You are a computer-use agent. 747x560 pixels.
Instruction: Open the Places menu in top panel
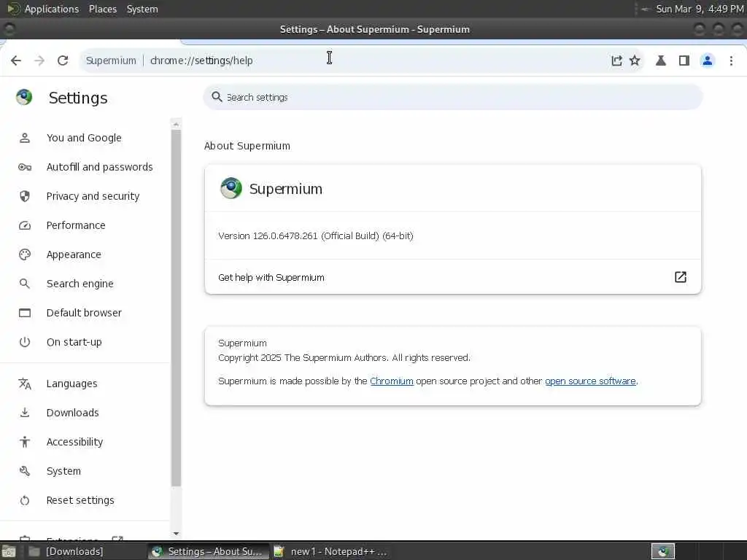103,9
